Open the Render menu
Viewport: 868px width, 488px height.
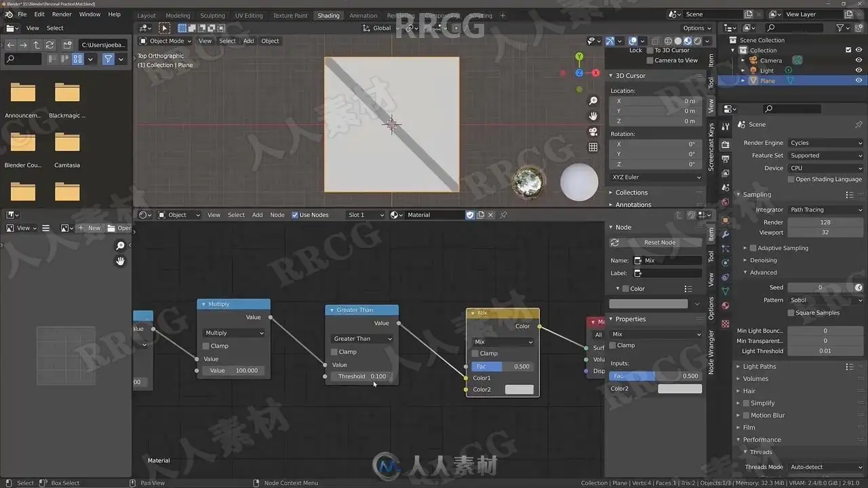point(62,14)
